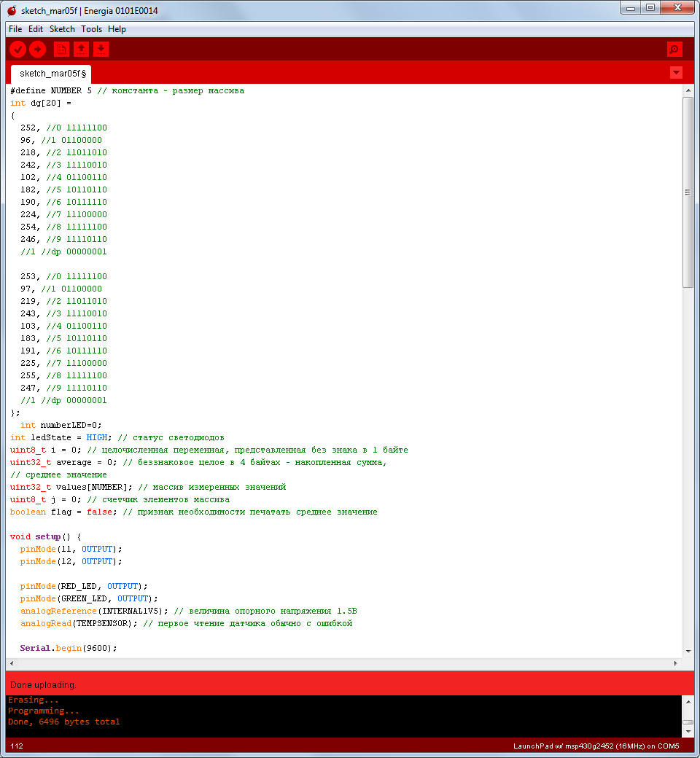
Task: Save the sketch with the down-arrow icon
Action: [x=101, y=49]
